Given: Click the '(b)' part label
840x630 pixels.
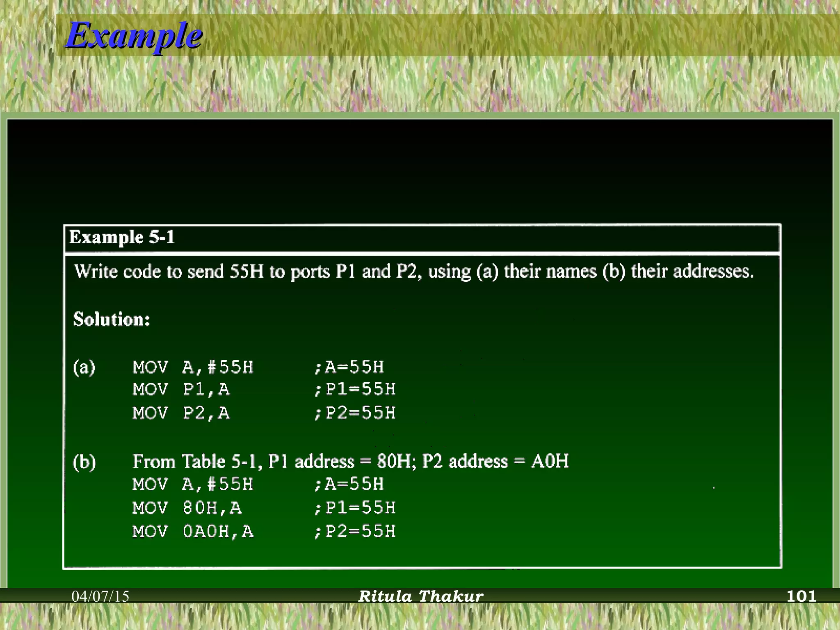Looking at the screenshot, I should (84, 462).
